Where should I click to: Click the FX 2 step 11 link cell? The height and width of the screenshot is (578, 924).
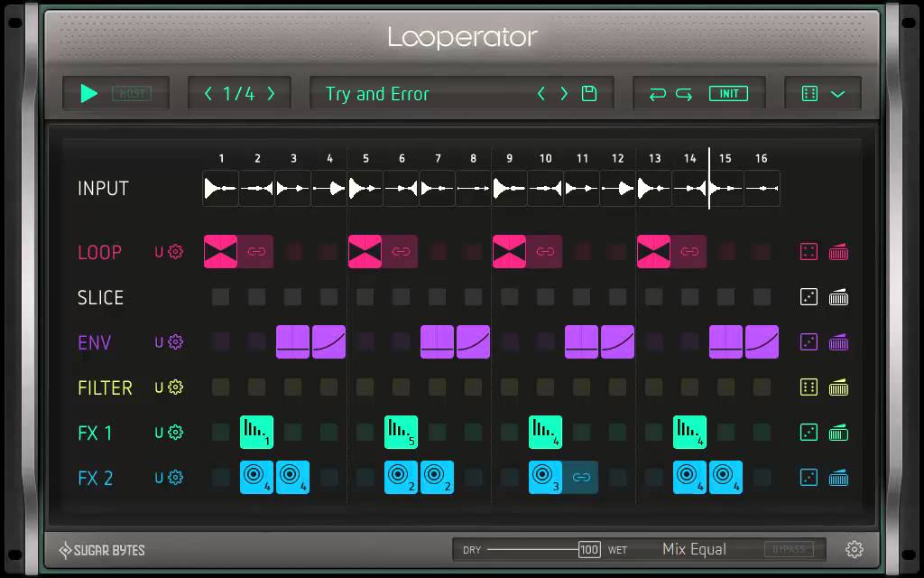pos(581,478)
